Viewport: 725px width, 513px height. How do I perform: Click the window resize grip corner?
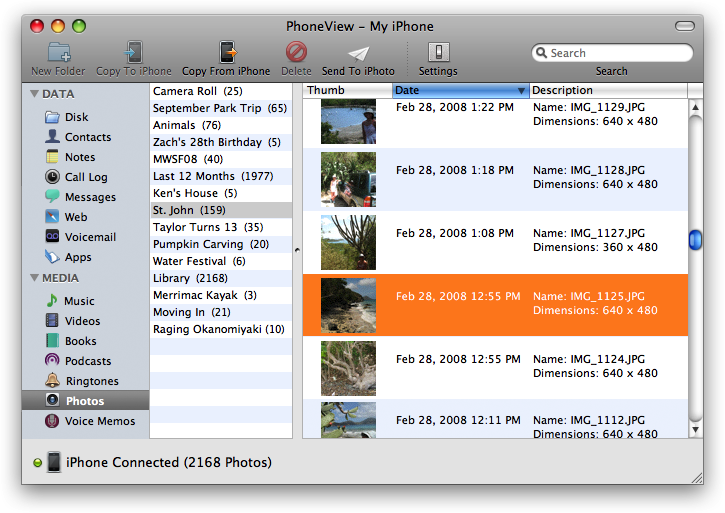pyautogui.click(x=697, y=477)
